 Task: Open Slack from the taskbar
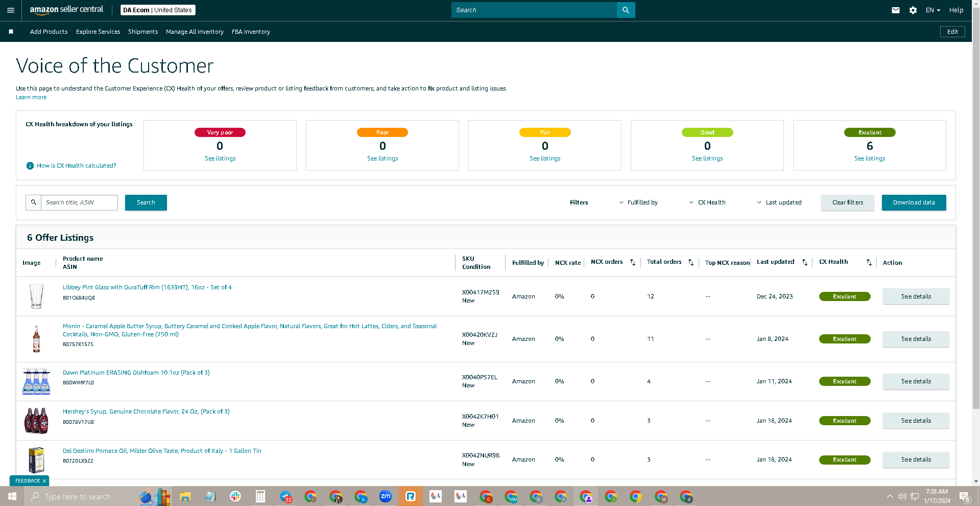(x=235, y=496)
